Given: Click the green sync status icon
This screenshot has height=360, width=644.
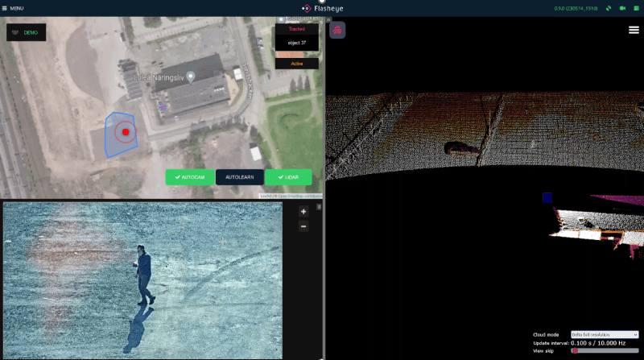Looking at the screenshot, I should pyautogui.click(x=609, y=8).
